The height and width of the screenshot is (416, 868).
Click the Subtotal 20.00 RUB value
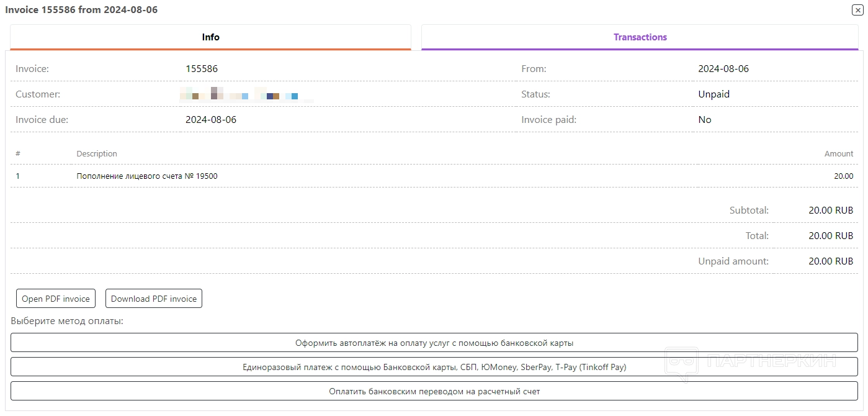pyautogui.click(x=830, y=210)
